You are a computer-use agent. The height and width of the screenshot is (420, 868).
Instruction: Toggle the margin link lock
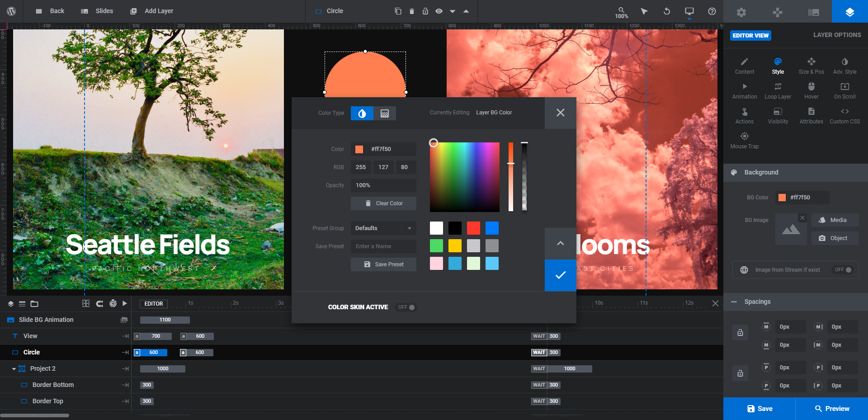[x=740, y=333]
